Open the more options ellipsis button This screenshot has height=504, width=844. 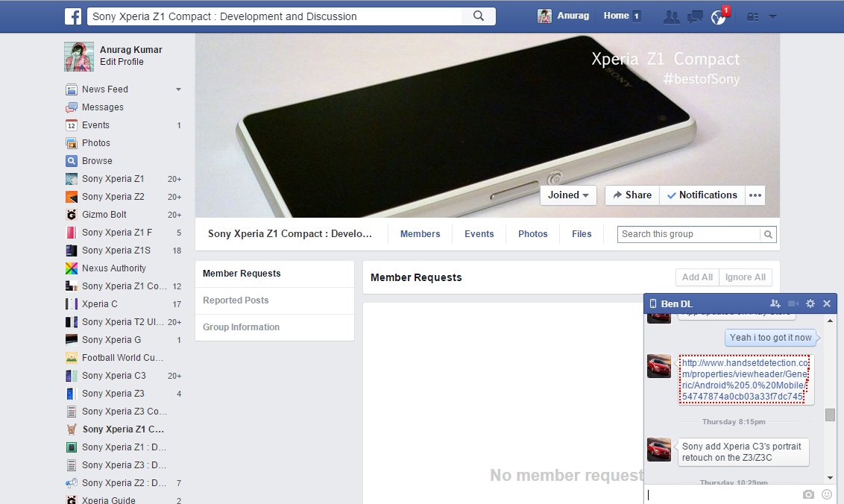755,195
